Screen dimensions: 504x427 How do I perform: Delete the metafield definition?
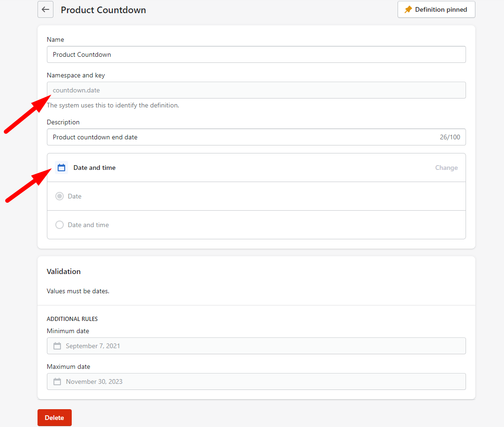click(54, 418)
